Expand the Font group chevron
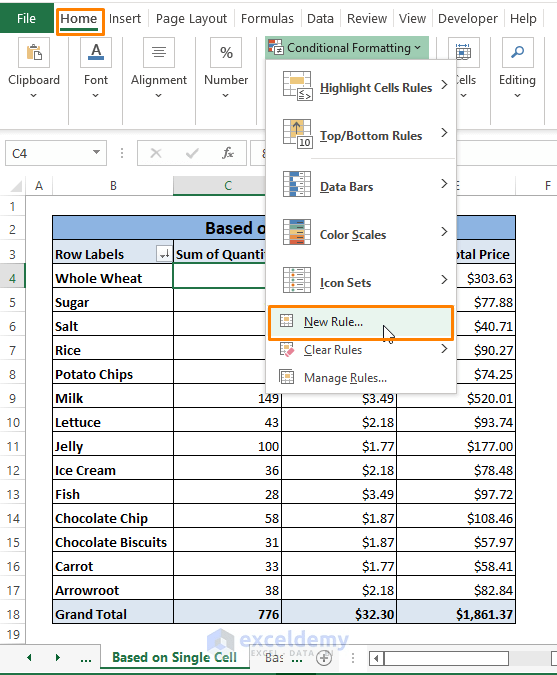The height and width of the screenshot is (675, 557). 96,96
